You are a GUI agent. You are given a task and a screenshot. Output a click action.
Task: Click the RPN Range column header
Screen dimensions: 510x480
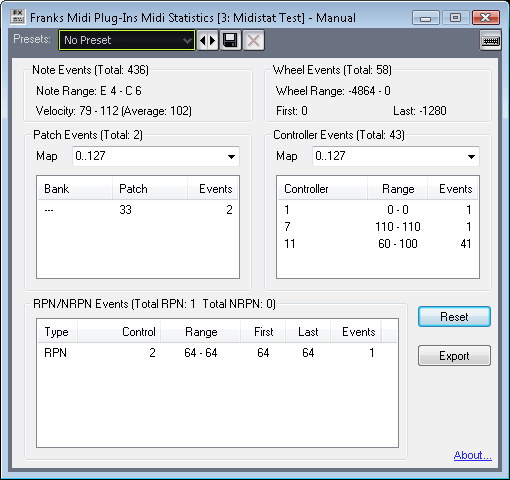pyautogui.click(x=200, y=332)
